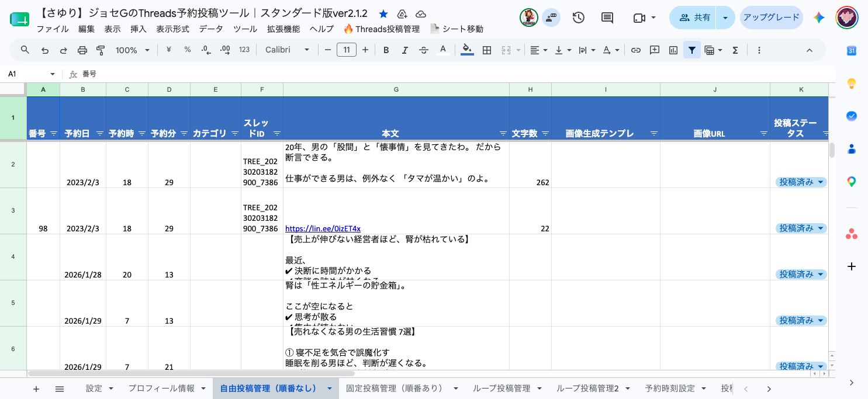Add a new sheet with plus button
868x399 pixels.
pos(36,388)
